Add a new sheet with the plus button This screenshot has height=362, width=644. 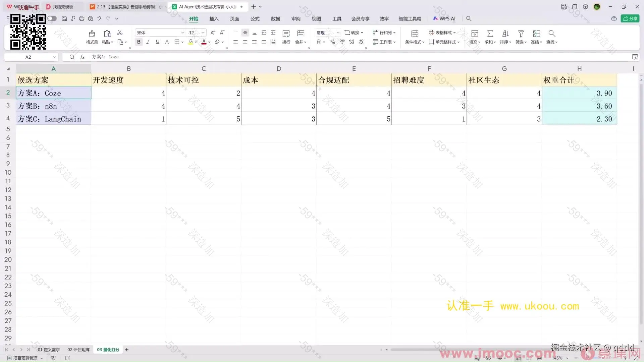127,350
